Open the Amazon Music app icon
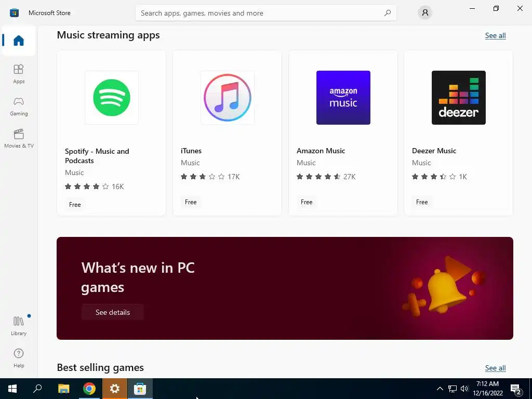Image resolution: width=532 pixels, height=399 pixels. click(343, 98)
